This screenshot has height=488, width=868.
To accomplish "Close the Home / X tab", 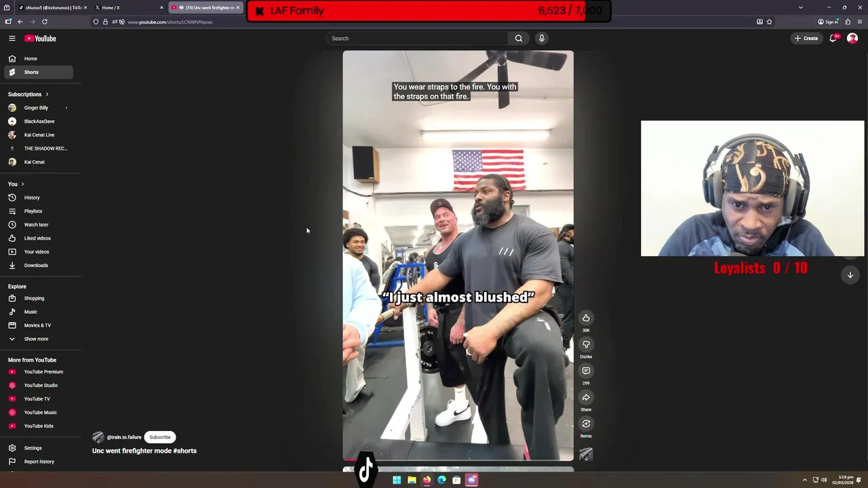I will (161, 7).
